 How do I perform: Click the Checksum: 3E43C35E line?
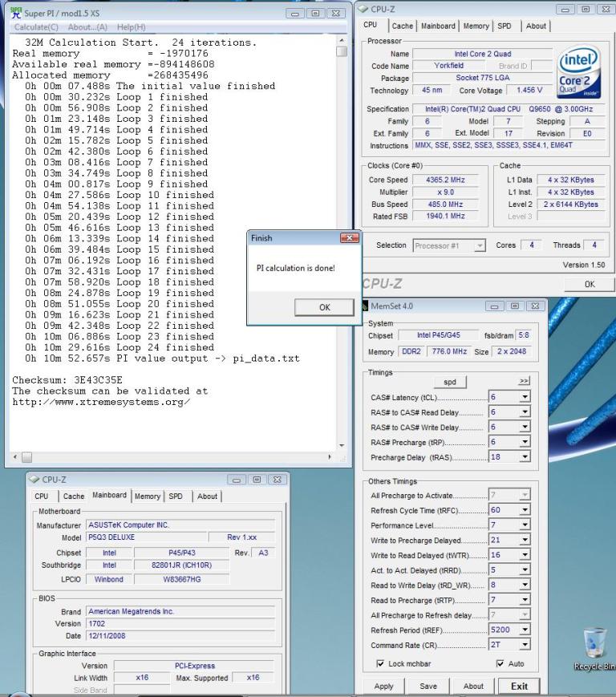[67, 380]
